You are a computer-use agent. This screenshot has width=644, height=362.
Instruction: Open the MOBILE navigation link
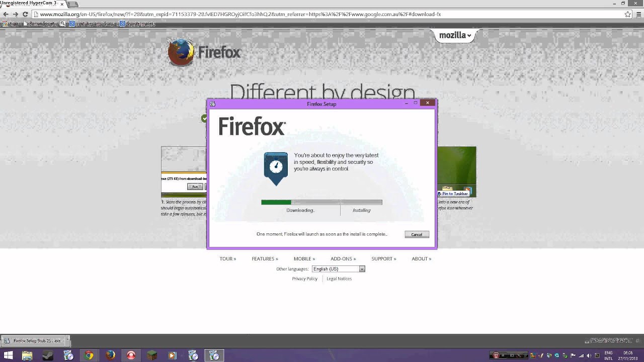pyautogui.click(x=304, y=259)
